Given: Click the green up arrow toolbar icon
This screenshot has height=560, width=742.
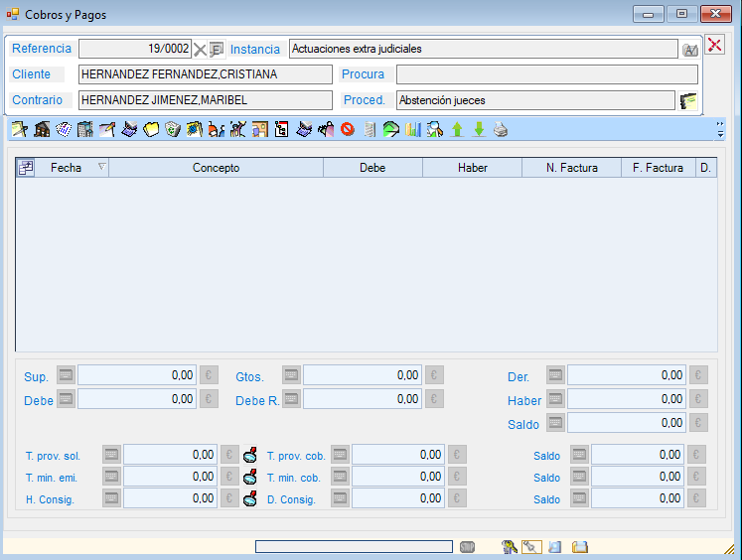Looking at the screenshot, I should 457,129.
